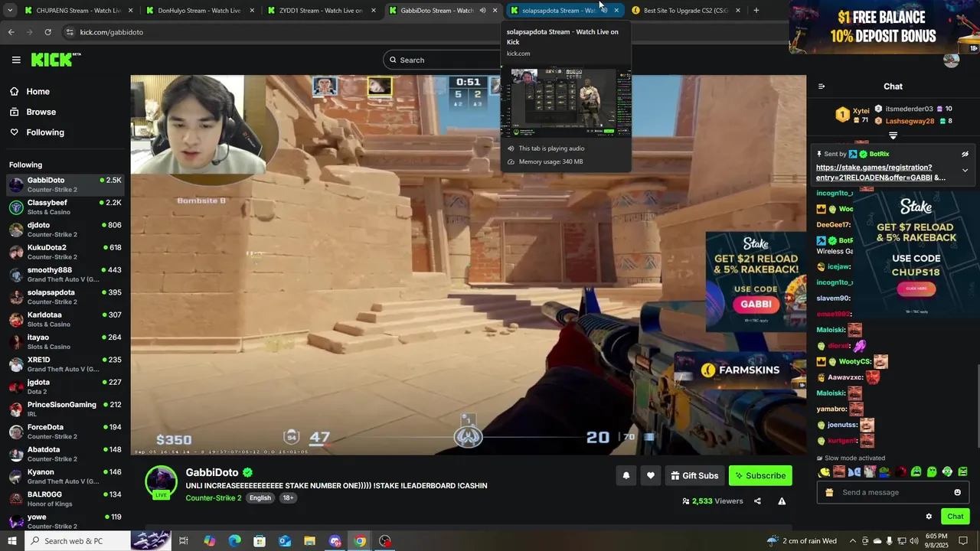Hide the pinned BotRix message
Viewport: 980px width, 551px height.
click(x=965, y=154)
